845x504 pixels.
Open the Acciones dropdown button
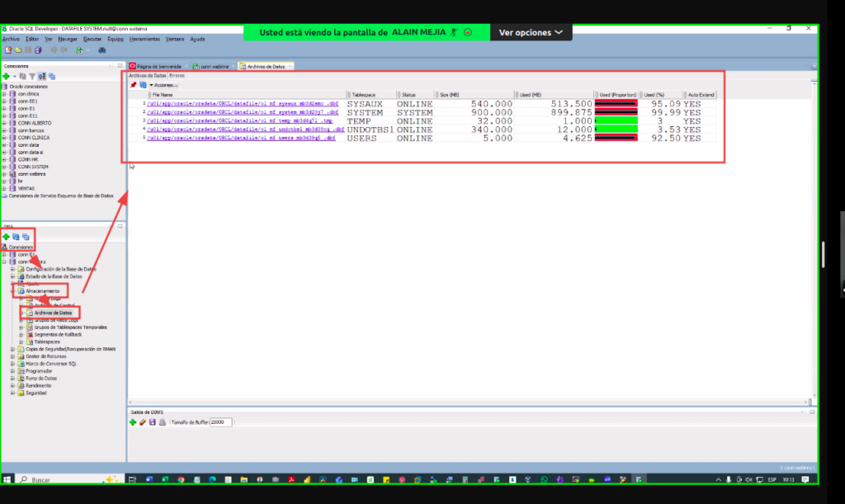click(x=163, y=85)
